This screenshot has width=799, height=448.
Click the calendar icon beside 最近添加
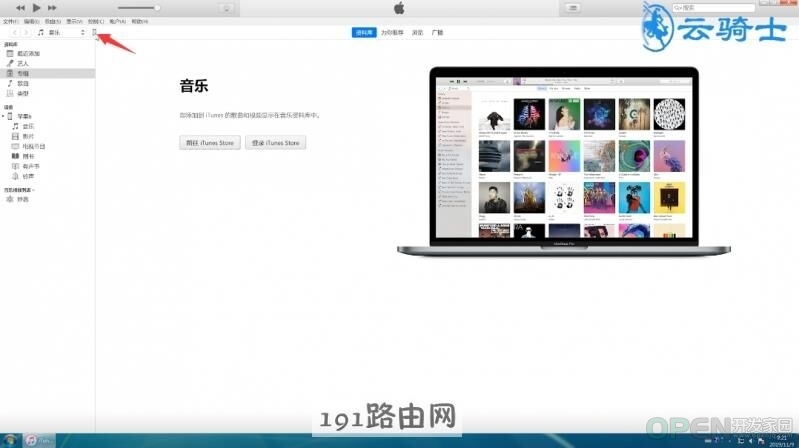coord(10,54)
